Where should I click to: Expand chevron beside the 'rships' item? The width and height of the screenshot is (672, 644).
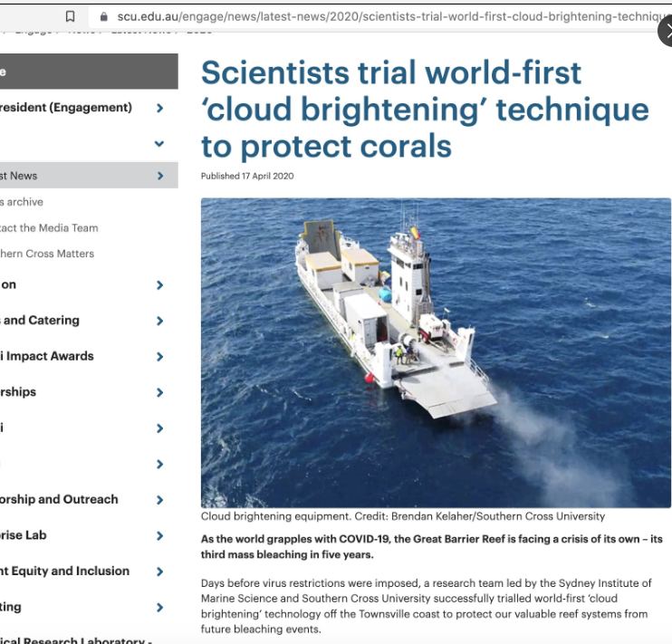[160, 392]
